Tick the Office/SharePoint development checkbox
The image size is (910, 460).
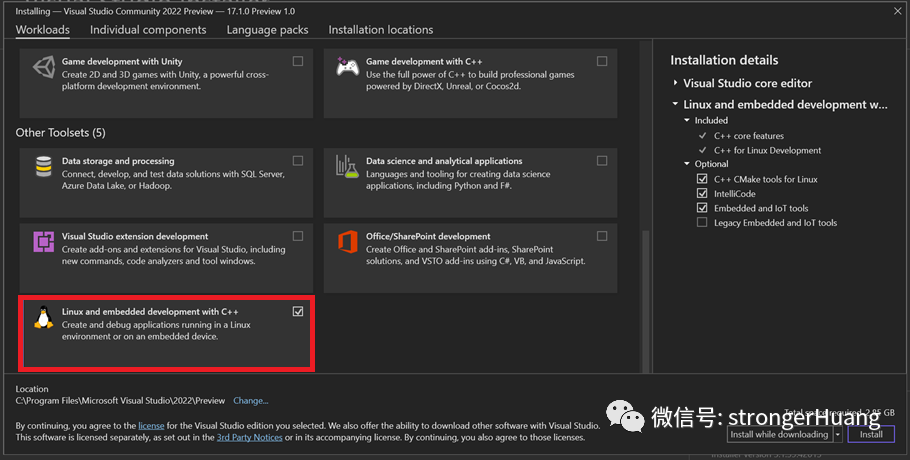602,236
